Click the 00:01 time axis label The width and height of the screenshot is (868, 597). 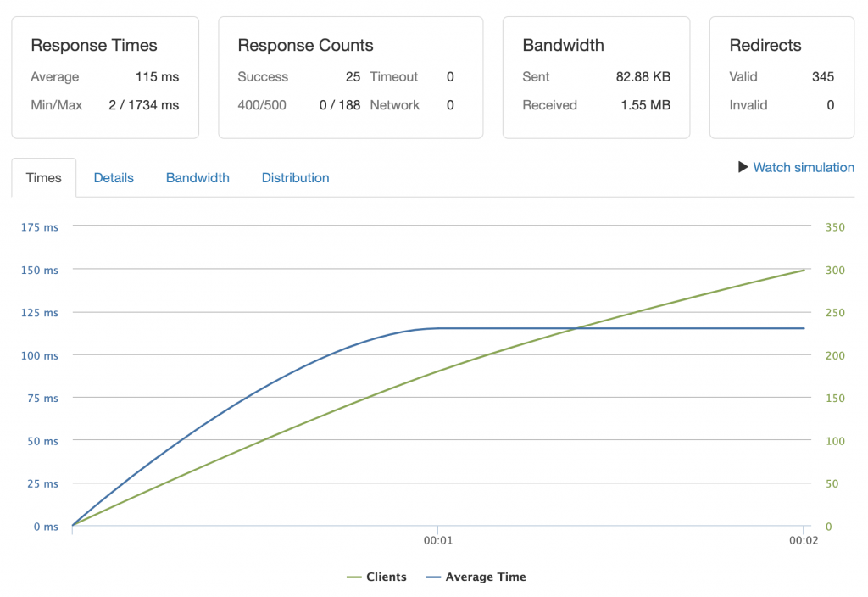coord(438,540)
